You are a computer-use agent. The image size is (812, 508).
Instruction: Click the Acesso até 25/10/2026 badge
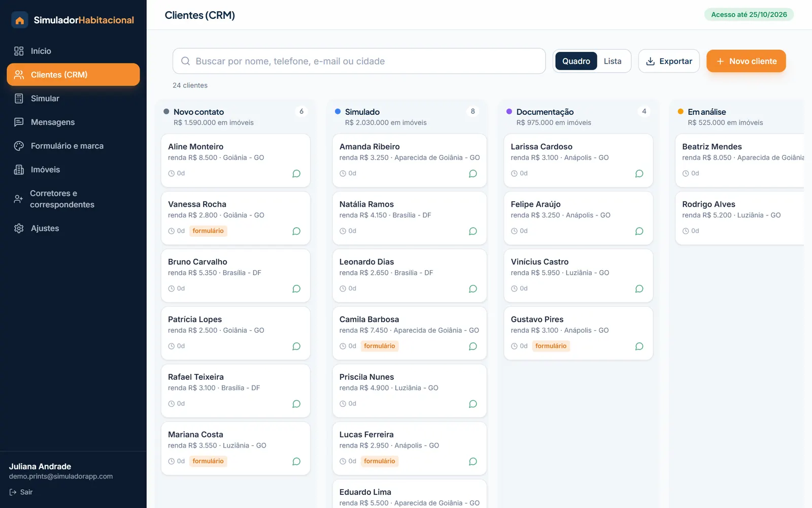749,14
